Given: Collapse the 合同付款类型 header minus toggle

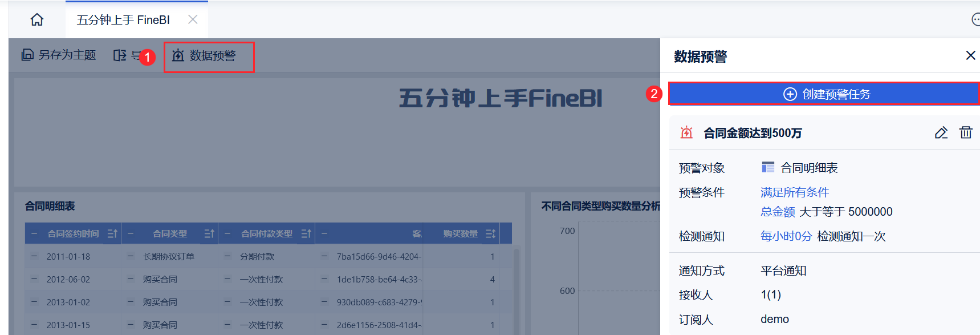Looking at the screenshot, I should coord(227,233).
